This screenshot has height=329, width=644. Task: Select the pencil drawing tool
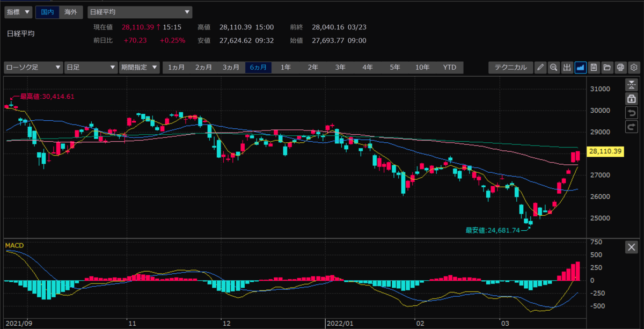(540, 68)
